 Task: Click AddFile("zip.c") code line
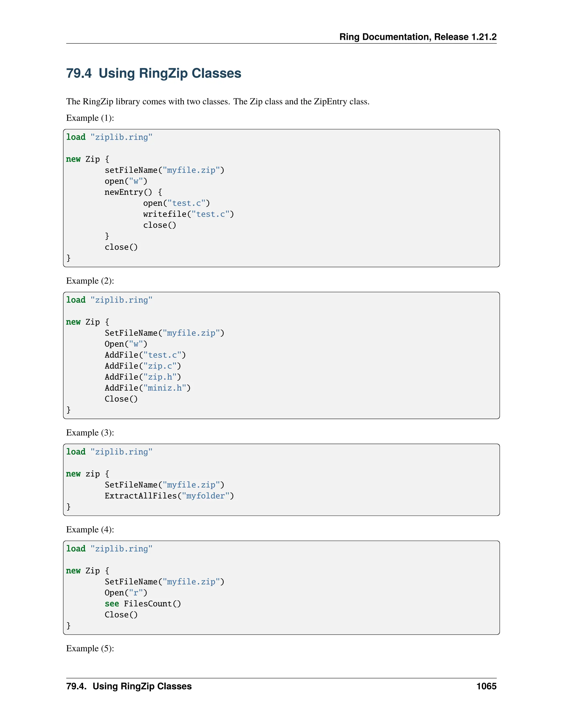(143, 366)
